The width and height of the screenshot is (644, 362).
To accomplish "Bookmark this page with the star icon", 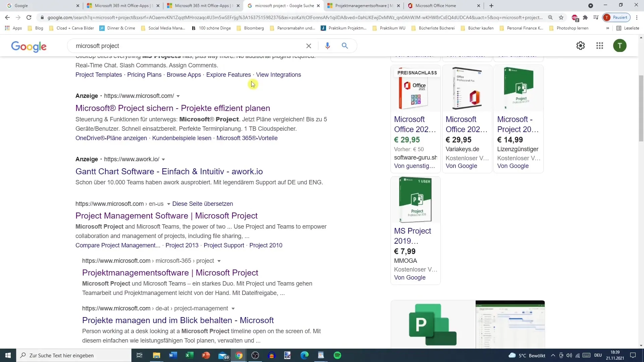I will pos(561,17).
